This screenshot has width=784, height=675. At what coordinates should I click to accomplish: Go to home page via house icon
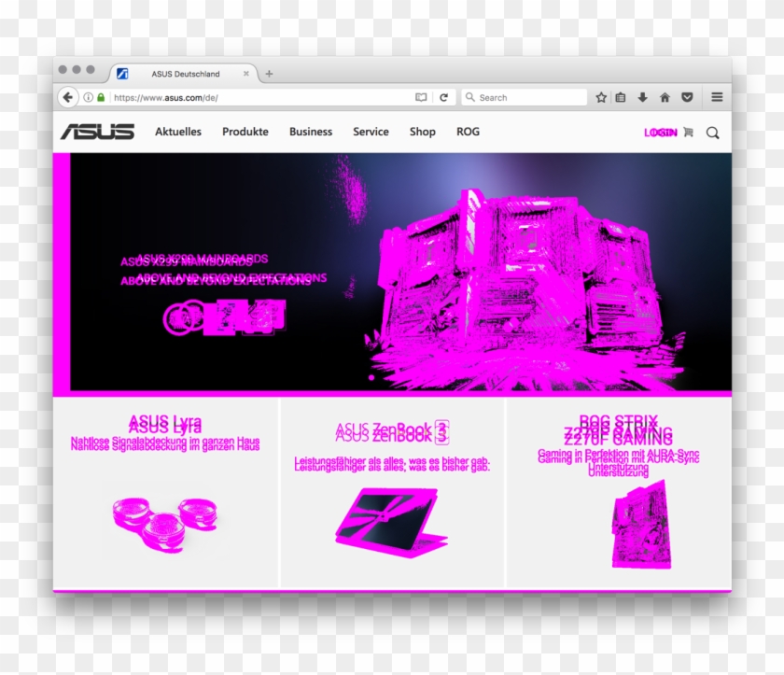(665, 97)
